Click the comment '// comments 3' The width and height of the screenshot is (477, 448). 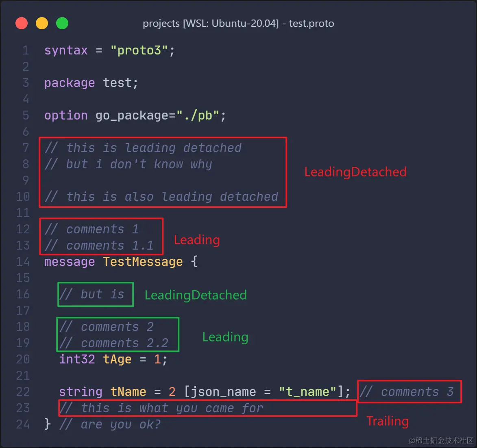tap(406, 392)
